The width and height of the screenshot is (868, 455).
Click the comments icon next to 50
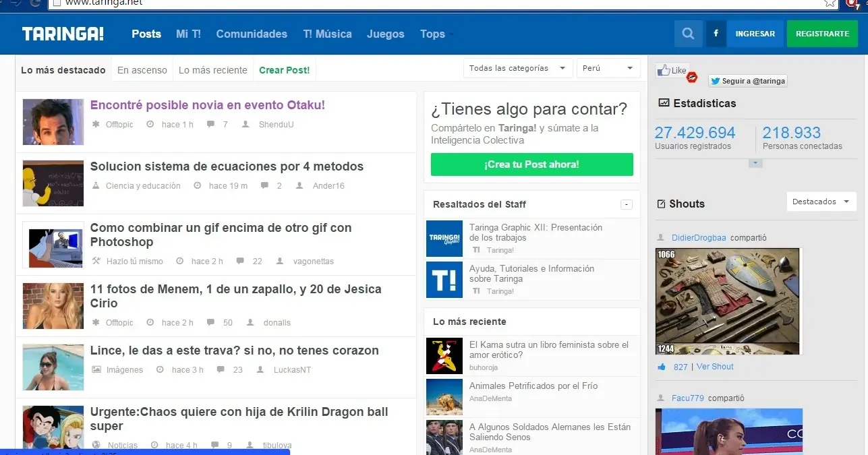(210, 323)
